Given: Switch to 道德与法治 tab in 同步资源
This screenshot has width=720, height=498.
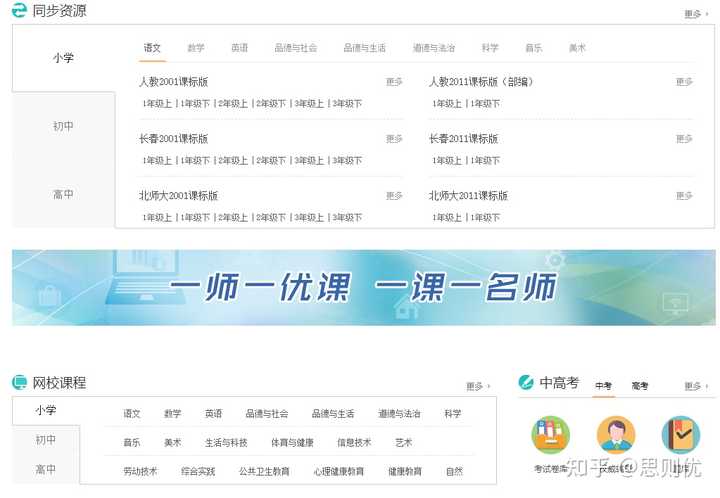Looking at the screenshot, I should (x=433, y=48).
